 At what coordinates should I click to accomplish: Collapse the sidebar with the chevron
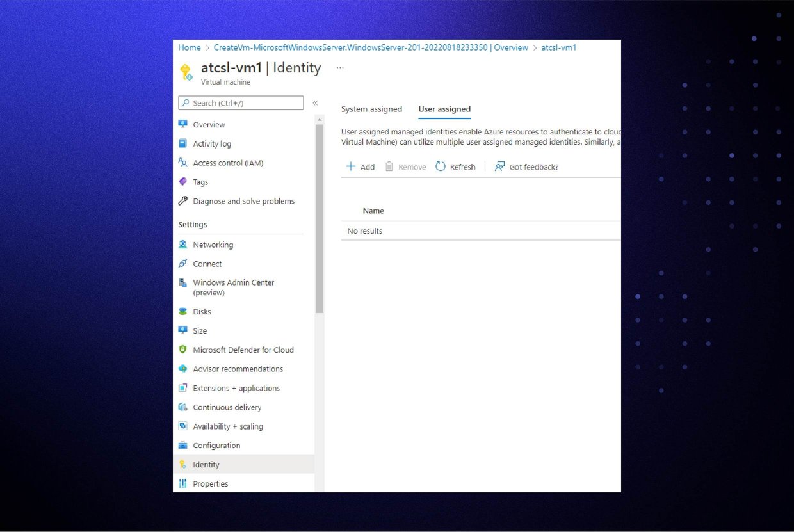point(315,102)
